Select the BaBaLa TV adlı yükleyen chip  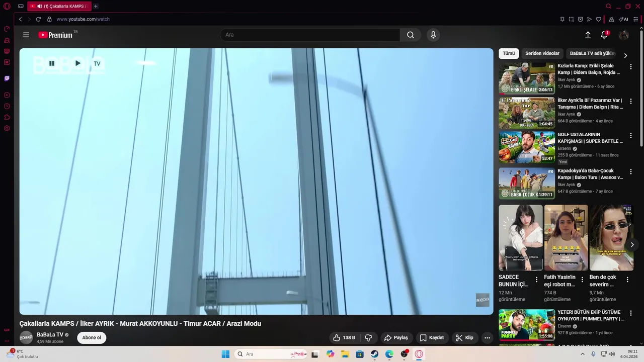pyautogui.click(x=593, y=53)
